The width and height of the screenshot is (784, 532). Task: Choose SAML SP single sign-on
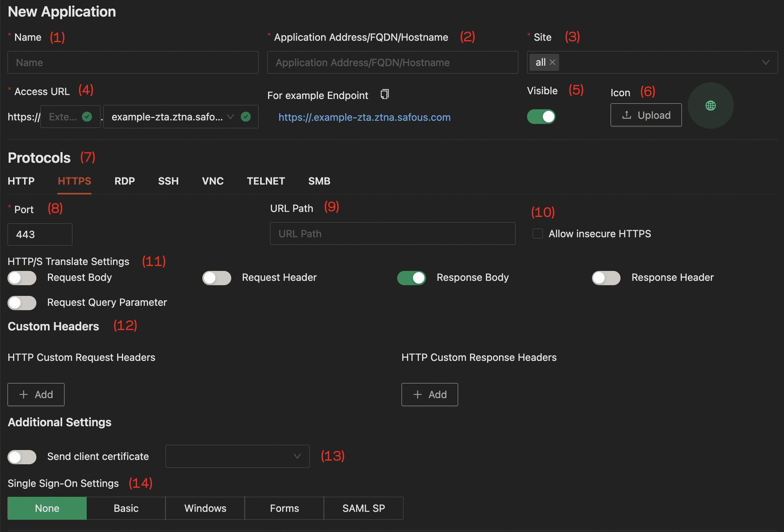364,508
